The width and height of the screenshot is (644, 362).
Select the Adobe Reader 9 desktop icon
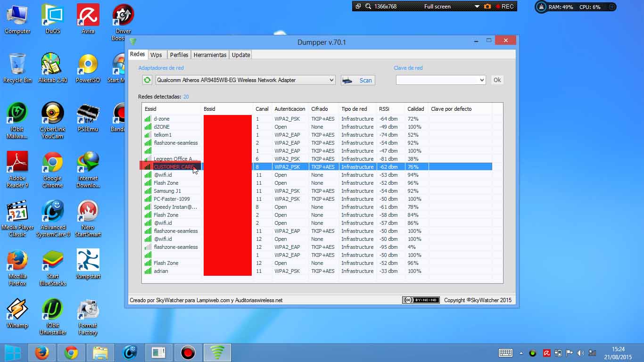[17, 170]
